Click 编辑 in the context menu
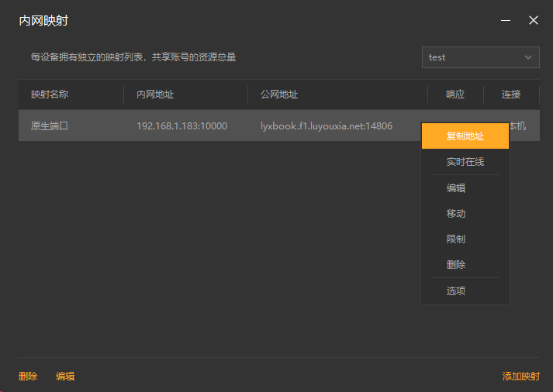The width and height of the screenshot is (553, 392). pos(456,188)
